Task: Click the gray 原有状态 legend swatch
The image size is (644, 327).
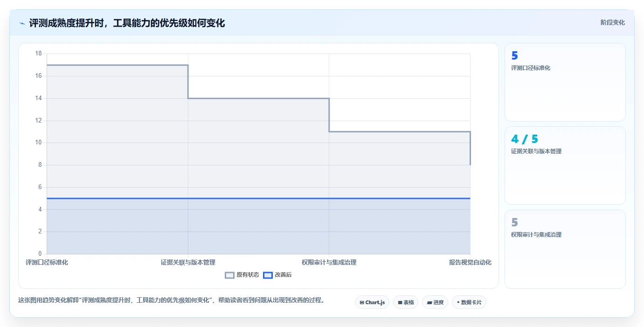Action: pyautogui.click(x=229, y=275)
